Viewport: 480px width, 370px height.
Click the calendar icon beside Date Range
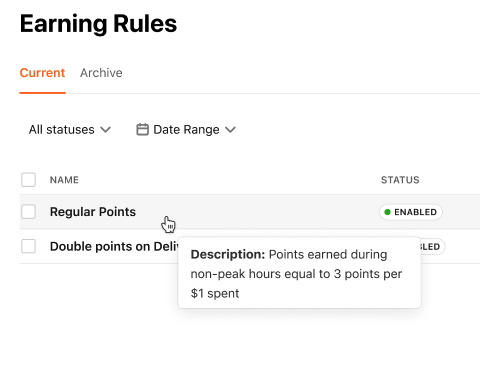coord(142,129)
